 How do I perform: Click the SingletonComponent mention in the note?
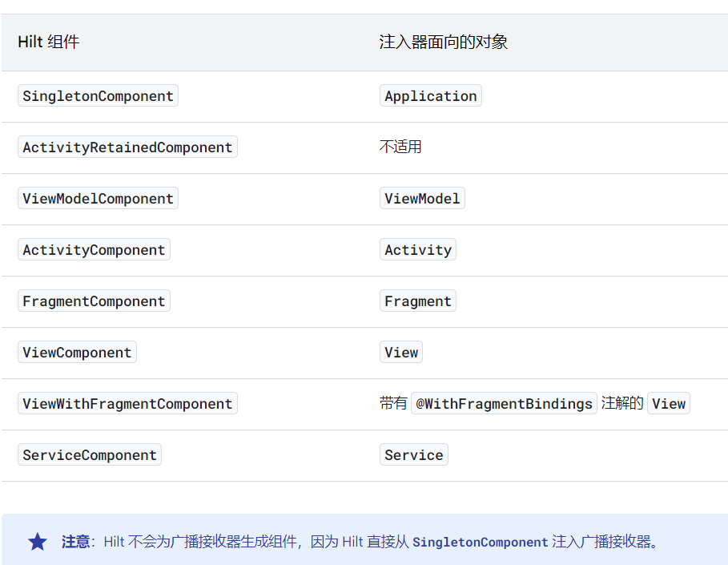coord(480,542)
